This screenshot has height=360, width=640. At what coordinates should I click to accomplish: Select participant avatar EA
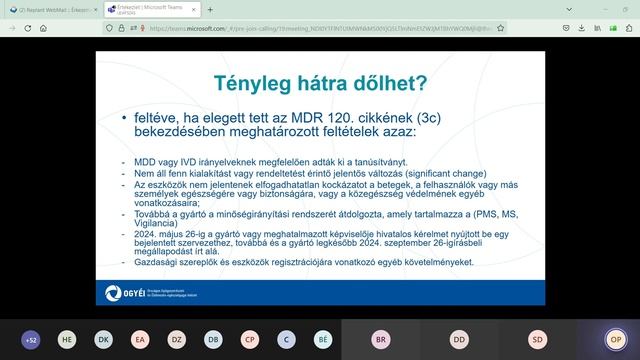140,340
